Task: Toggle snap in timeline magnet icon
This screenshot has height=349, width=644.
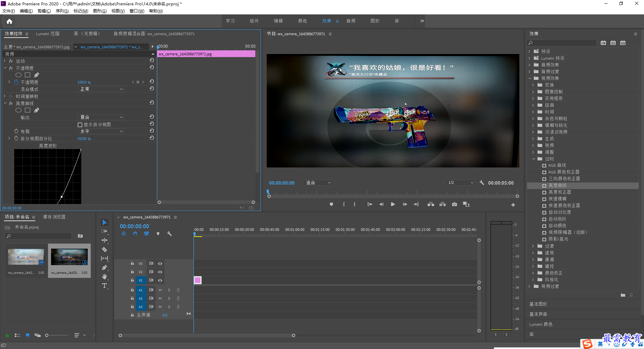Action: point(135,234)
